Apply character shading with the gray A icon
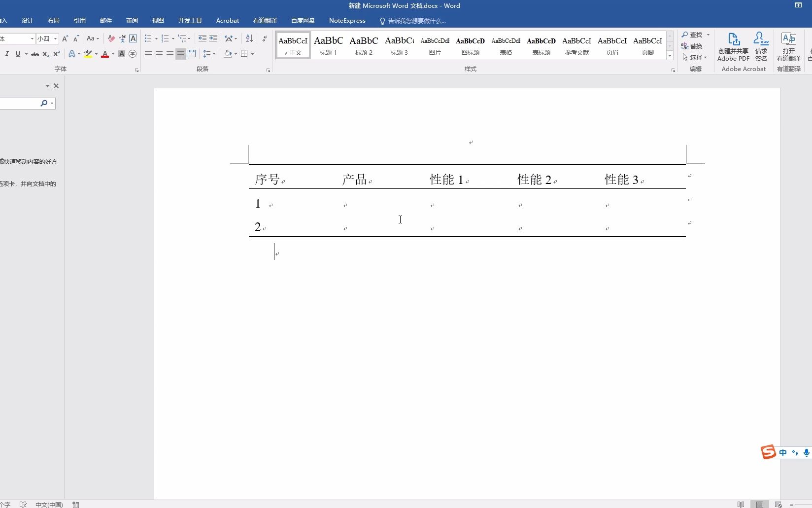Screen dimensions: 812x508 (122, 54)
